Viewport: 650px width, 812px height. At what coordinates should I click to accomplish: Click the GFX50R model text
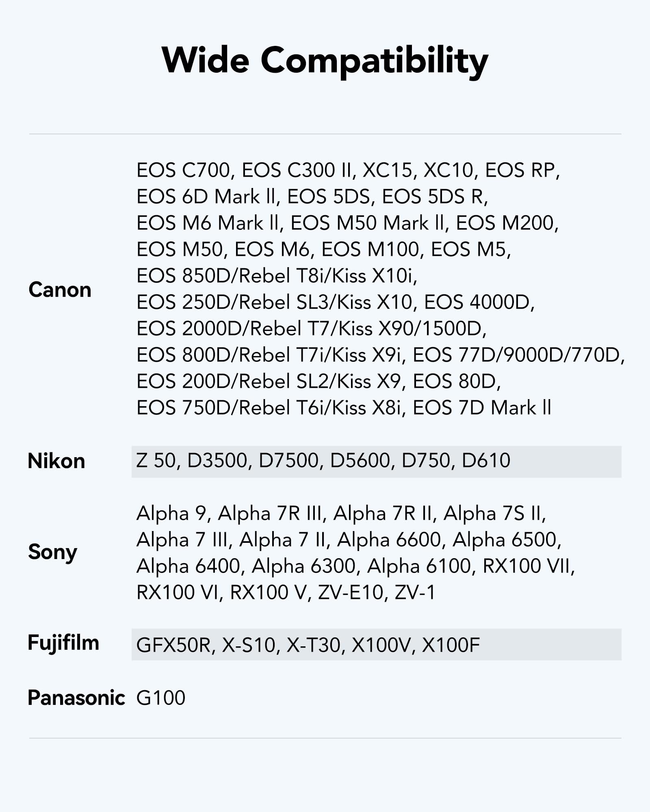[176, 645]
